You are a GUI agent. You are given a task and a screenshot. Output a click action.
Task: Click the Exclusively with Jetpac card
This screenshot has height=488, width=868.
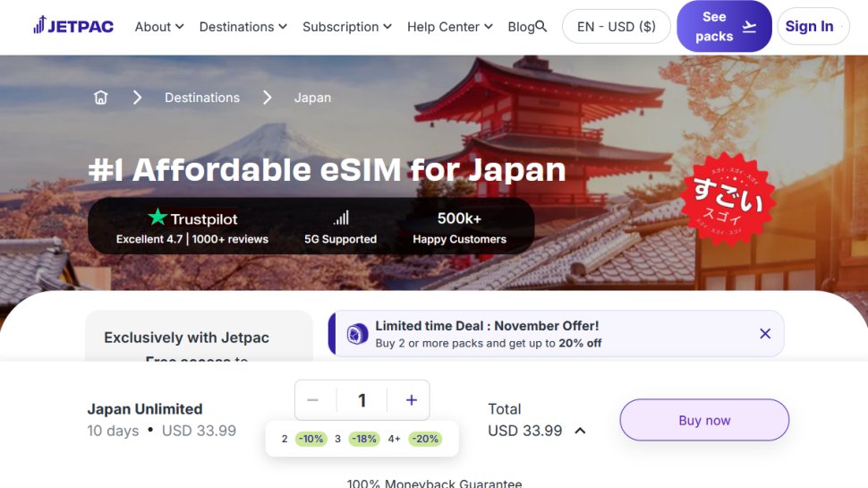pos(199,336)
